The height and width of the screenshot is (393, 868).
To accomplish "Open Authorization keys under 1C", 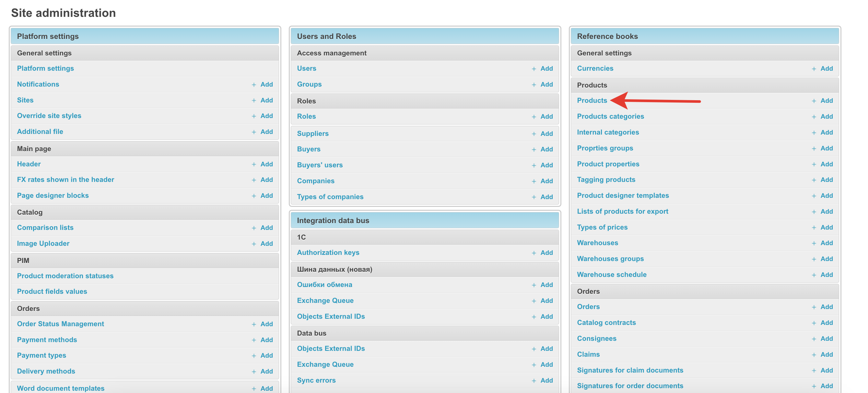I will coord(328,253).
